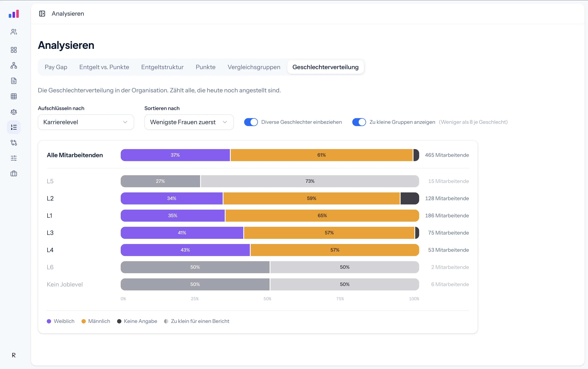Click the dark Keine Angabe legend dot
The width and height of the screenshot is (588, 369).
tap(119, 321)
